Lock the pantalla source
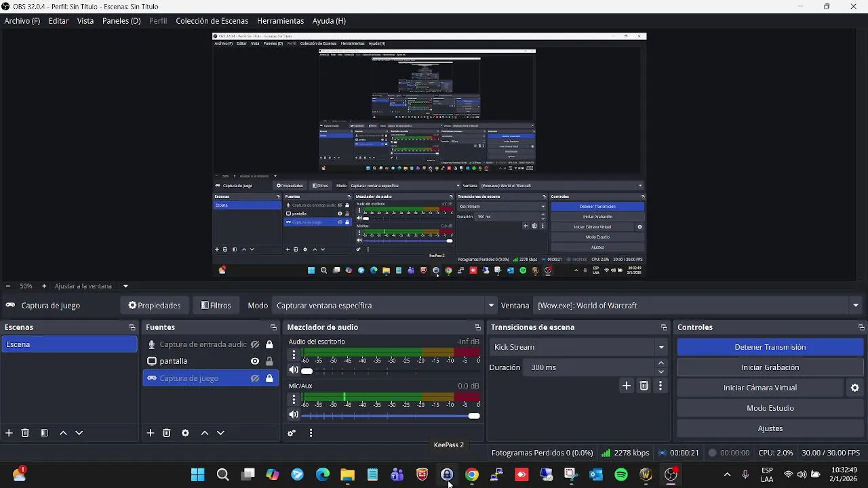This screenshot has height=488, width=868. [x=269, y=361]
